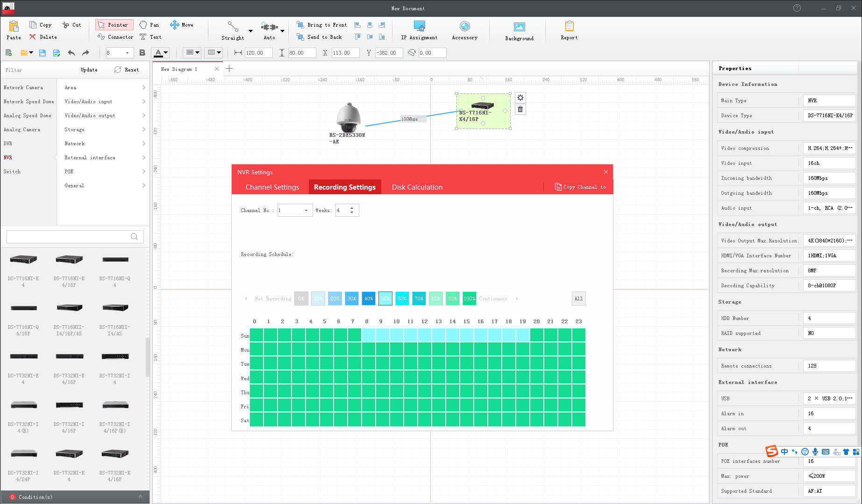862x504 pixels.
Task: Open the font color dropdown
Action: (165, 53)
